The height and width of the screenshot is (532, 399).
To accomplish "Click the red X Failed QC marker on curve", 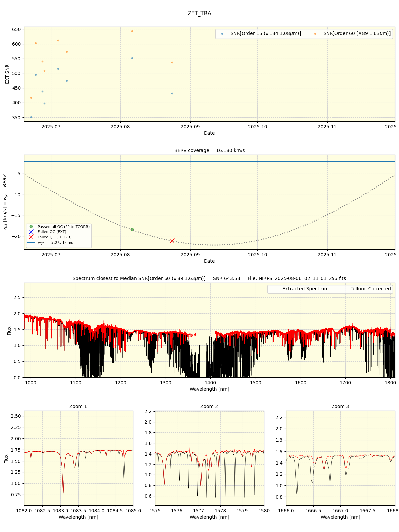I will point(172,241).
